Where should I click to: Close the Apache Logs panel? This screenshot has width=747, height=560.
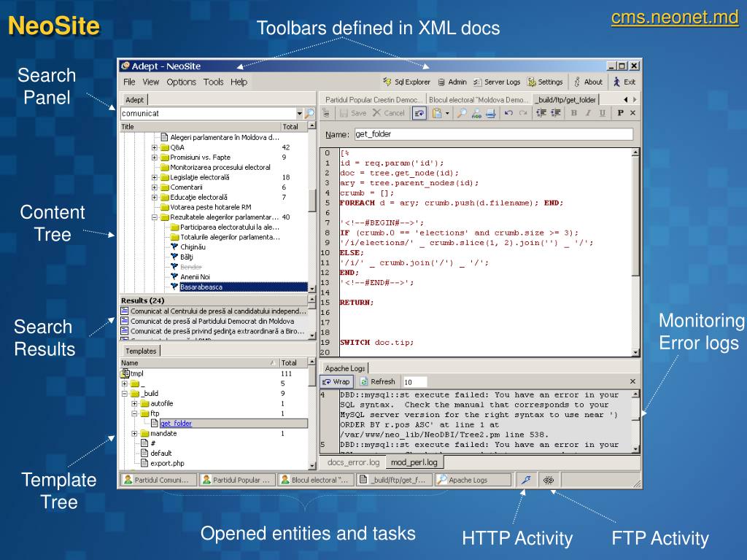[x=632, y=381]
